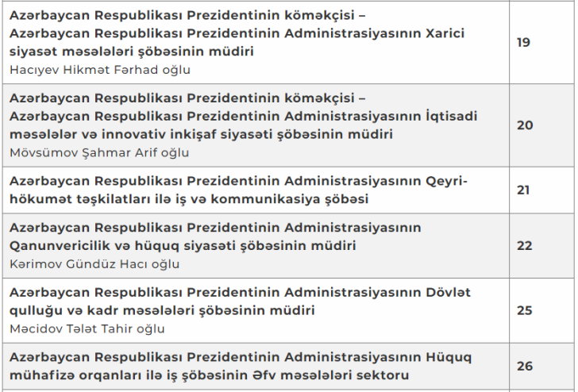Click the number 22 cell

click(x=524, y=245)
